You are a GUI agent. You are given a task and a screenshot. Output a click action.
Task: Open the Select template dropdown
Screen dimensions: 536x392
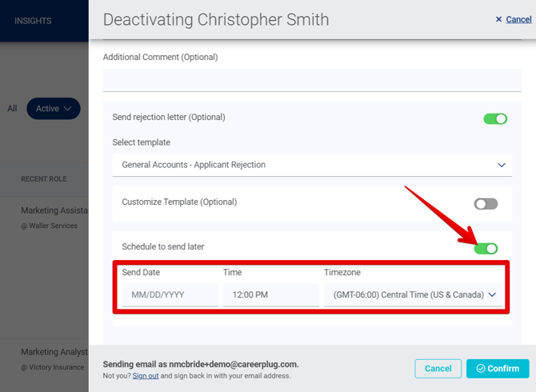(x=312, y=165)
